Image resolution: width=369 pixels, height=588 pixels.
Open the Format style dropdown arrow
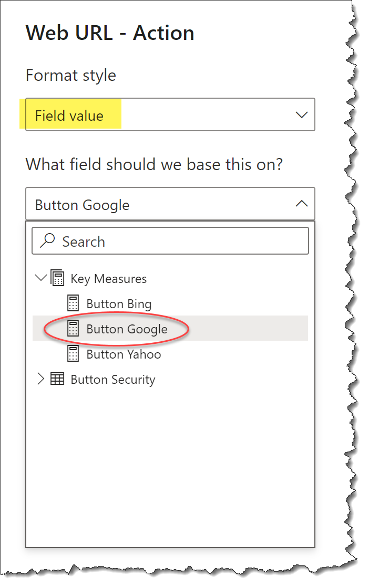pos(302,115)
